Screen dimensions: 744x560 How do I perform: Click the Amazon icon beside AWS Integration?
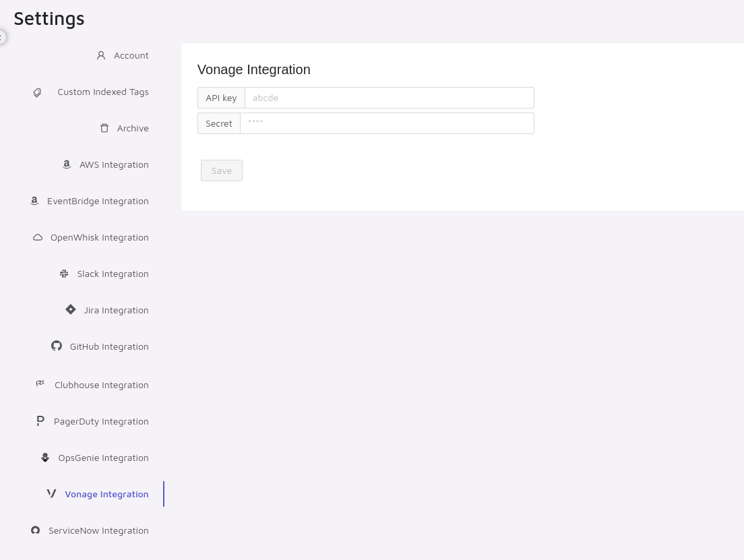coord(67,164)
